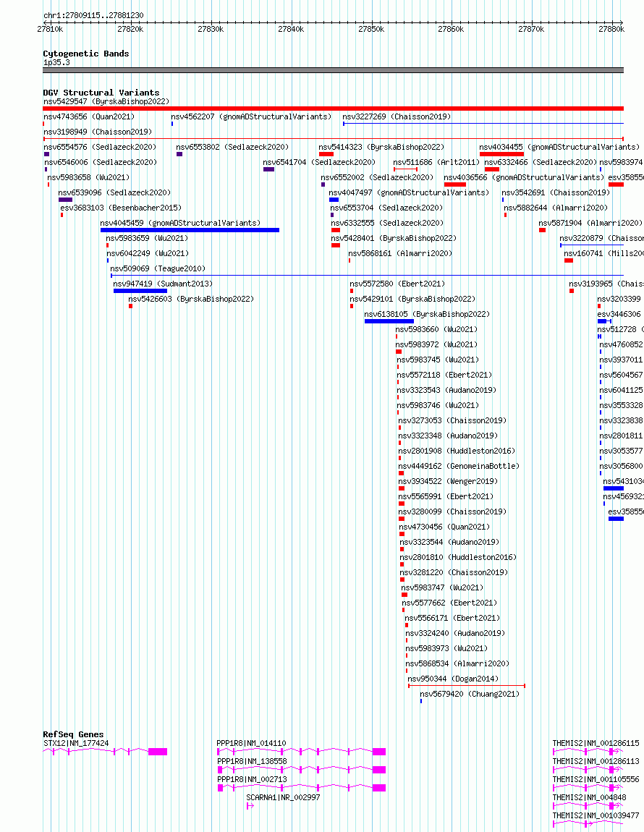Select nsv6553802 (Sedlazeck2020) label
The width and height of the screenshot is (644, 832).
232,147
